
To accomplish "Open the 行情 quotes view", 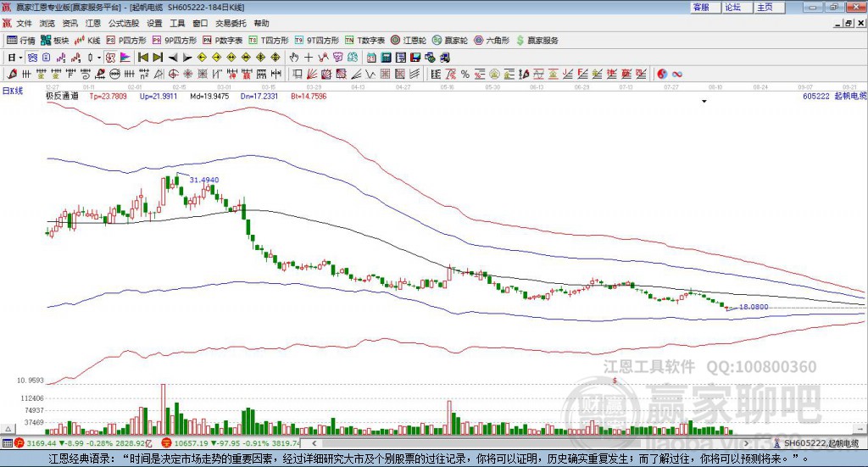I will coord(21,41).
